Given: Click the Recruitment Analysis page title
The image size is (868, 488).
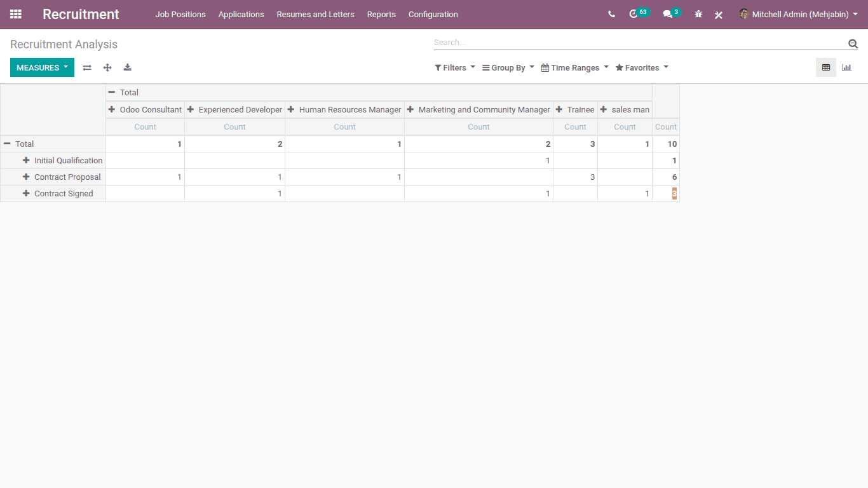Looking at the screenshot, I should pyautogui.click(x=64, y=44).
